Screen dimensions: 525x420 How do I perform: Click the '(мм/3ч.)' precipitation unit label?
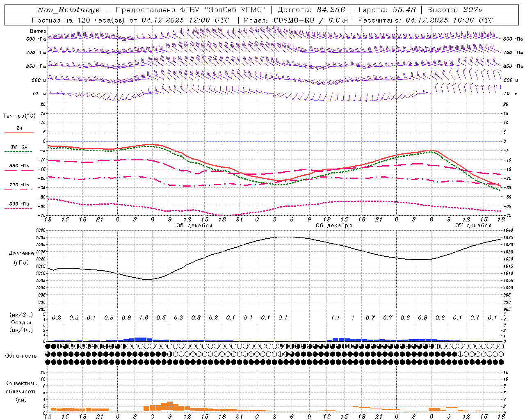(x=21, y=315)
